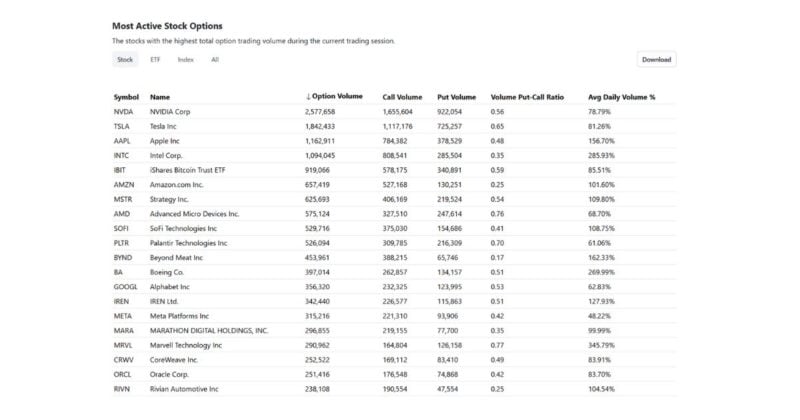Image resolution: width=800 pixels, height=420 pixels.
Task: Switch to the ETF tab
Action: [155, 59]
